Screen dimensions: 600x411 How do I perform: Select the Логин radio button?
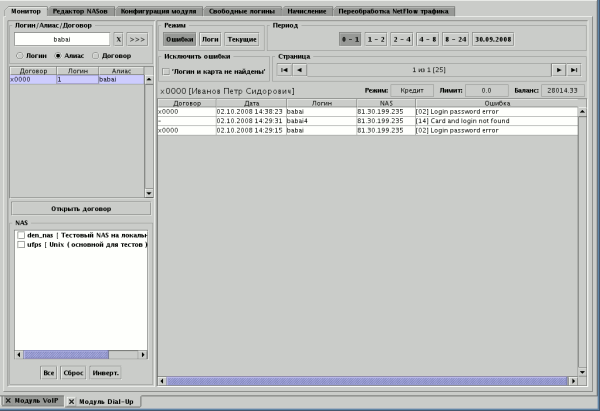click(x=19, y=56)
